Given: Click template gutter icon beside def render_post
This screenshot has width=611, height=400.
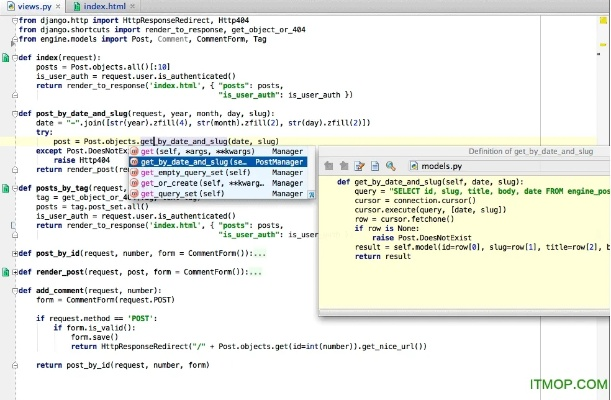Looking at the screenshot, I should (x=5, y=272).
